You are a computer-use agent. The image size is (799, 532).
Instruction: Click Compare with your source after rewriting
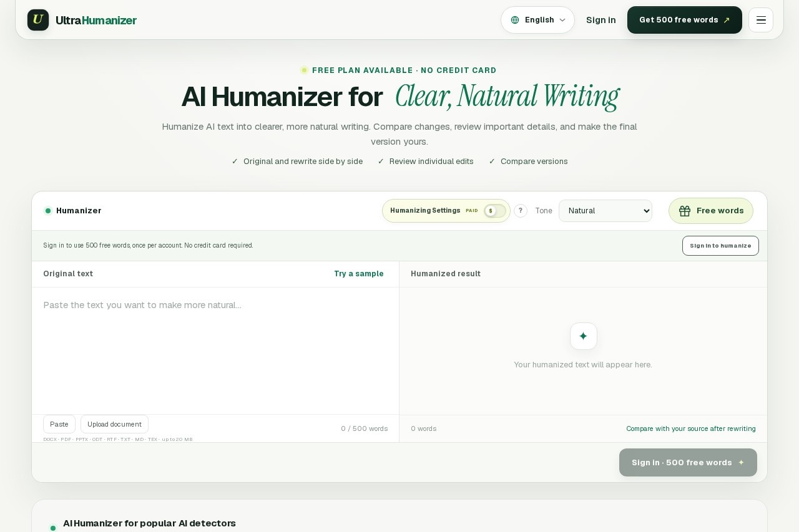tap(691, 428)
